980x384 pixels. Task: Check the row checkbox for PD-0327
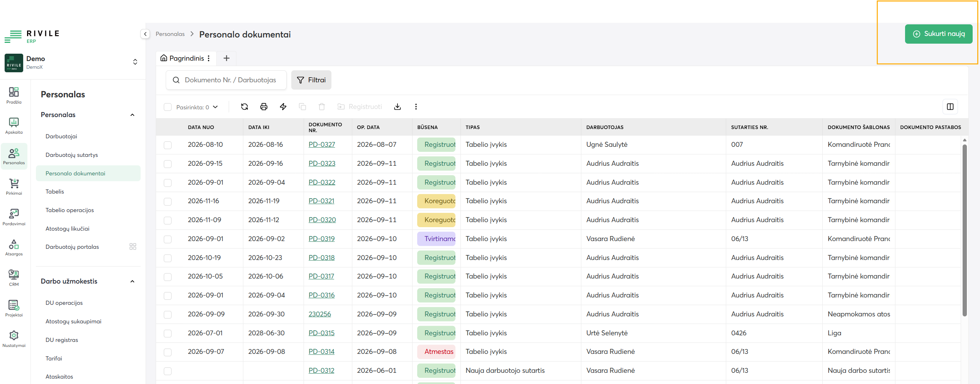click(168, 145)
